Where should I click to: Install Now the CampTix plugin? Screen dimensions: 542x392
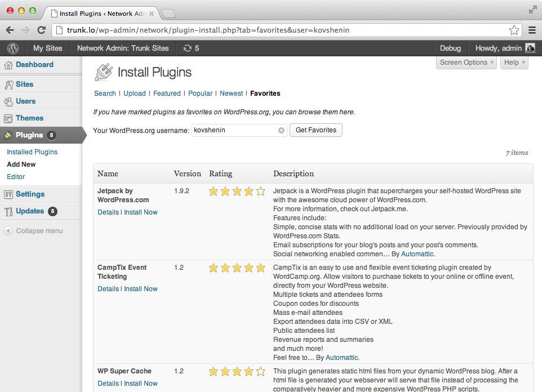click(x=141, y=289)
